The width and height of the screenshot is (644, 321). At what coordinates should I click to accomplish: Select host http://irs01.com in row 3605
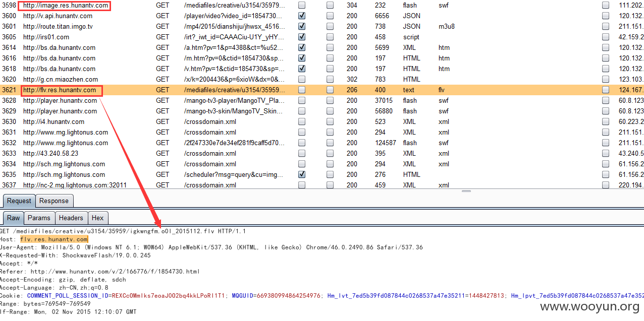click(46, 37)
